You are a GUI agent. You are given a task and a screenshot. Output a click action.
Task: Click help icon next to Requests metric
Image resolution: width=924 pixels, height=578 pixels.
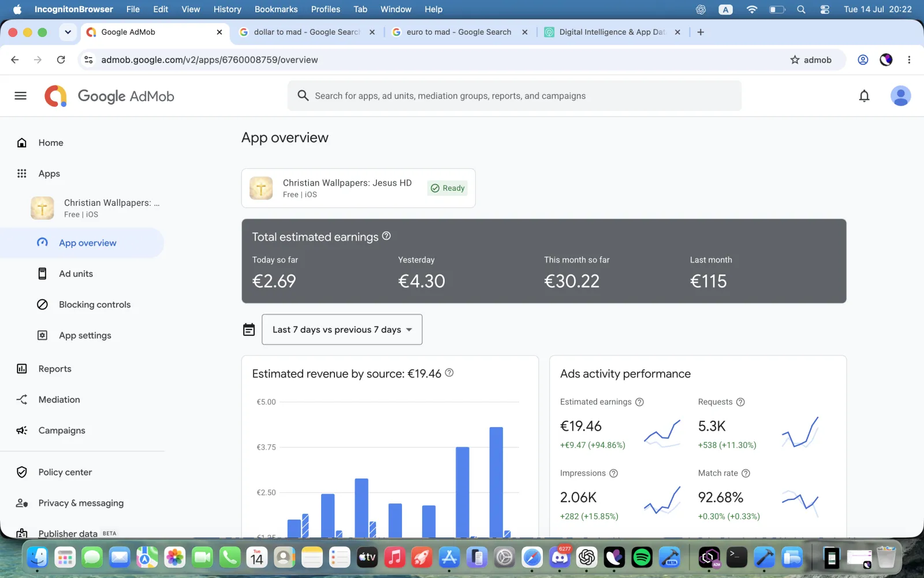[740, 402]
